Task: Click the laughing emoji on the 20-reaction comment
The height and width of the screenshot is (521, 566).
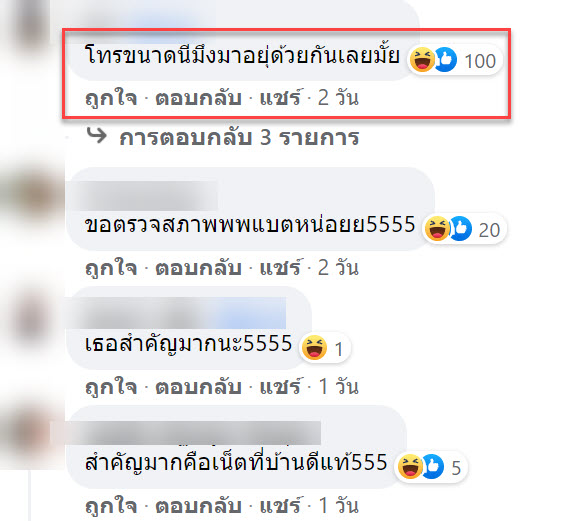Action: pyautogui.click(x=437, y=228)
